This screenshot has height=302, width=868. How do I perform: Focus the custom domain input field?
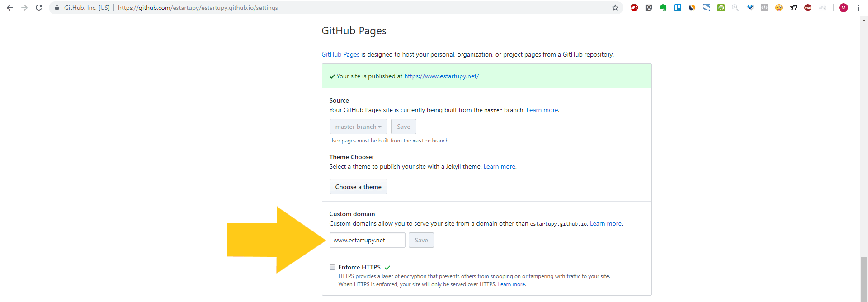[368, 240]
